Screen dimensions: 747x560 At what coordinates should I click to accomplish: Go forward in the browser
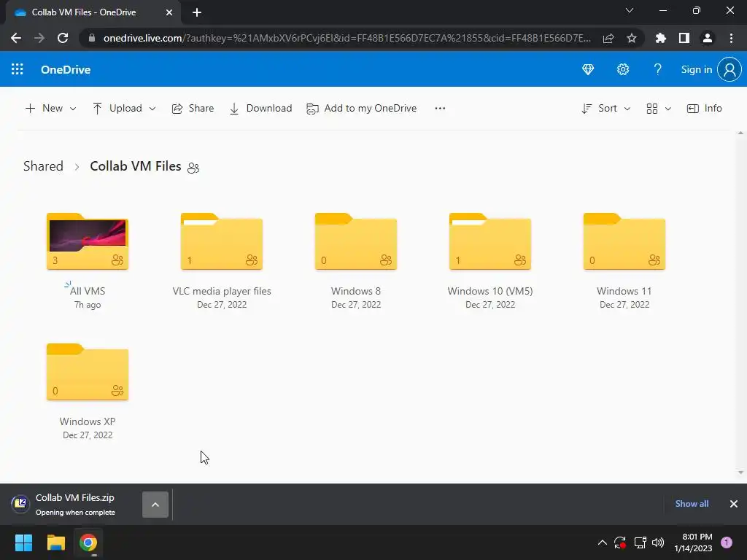(x=39, y=38)
